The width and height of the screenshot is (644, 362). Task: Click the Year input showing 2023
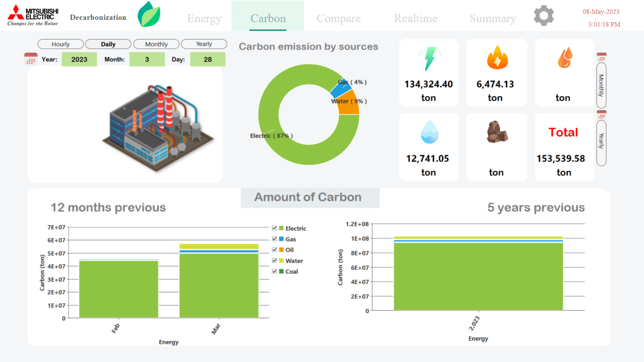click(x=79, y=59)
